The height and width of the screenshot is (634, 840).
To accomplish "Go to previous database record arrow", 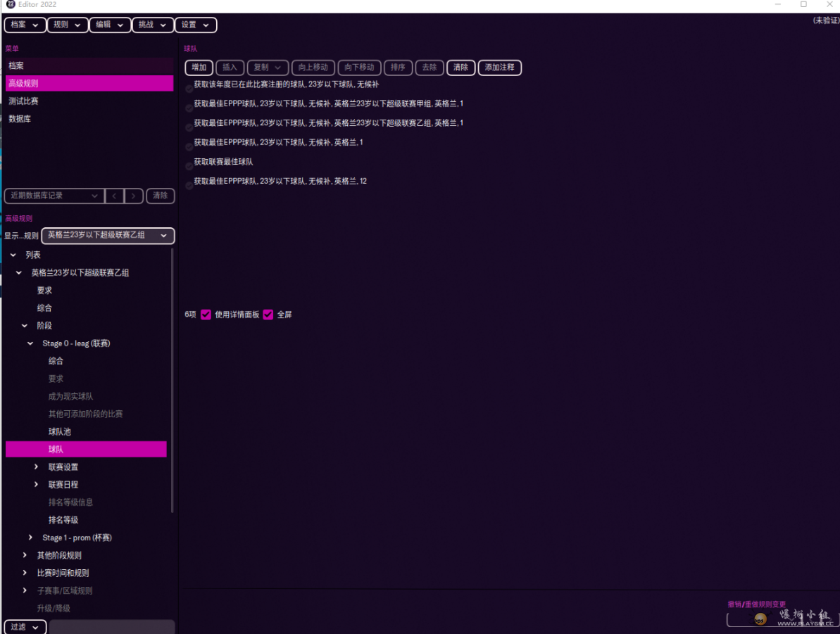I will [x=115, y=196].
